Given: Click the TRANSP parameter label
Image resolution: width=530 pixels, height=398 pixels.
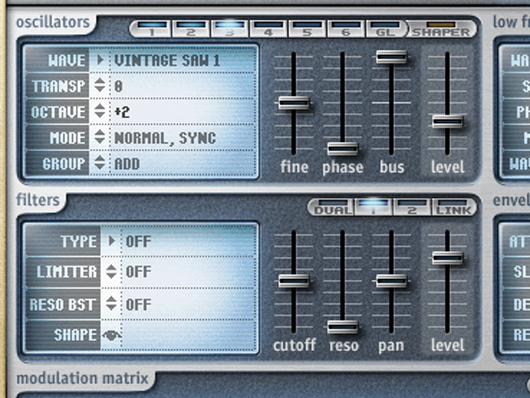Looking at the screenshot, I should (x=58, y=86).
